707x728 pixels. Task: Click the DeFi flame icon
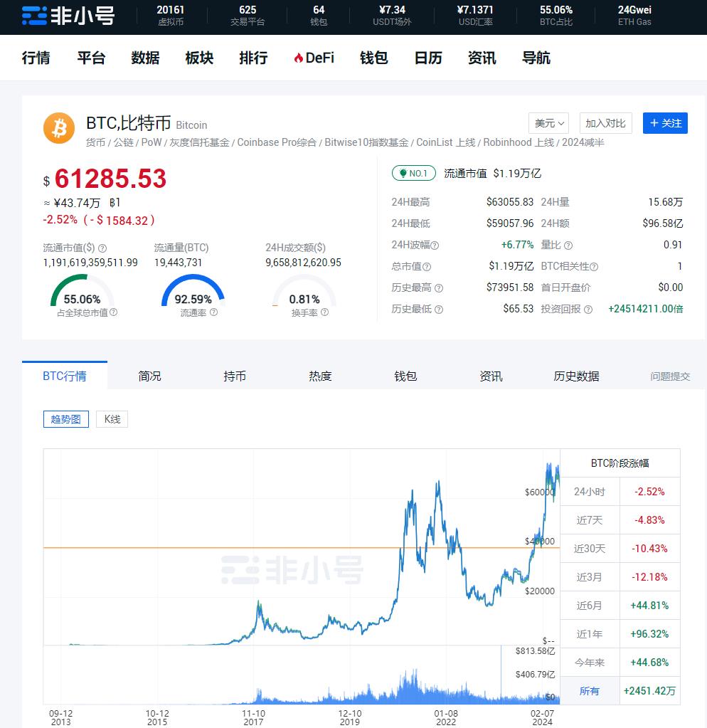[298, 58]
